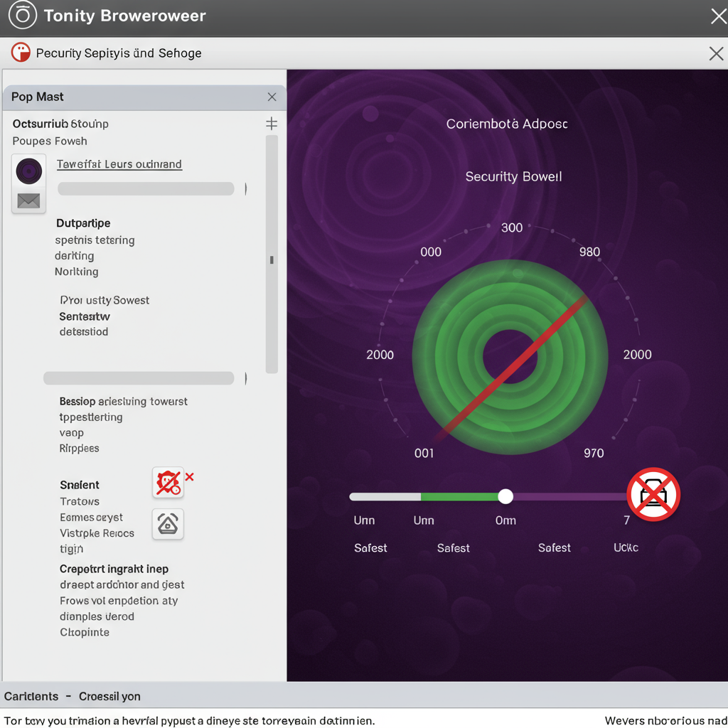Close the Pop Mast panel
The width and height of the screenshot is (728, 728).
tap(272, 97)
